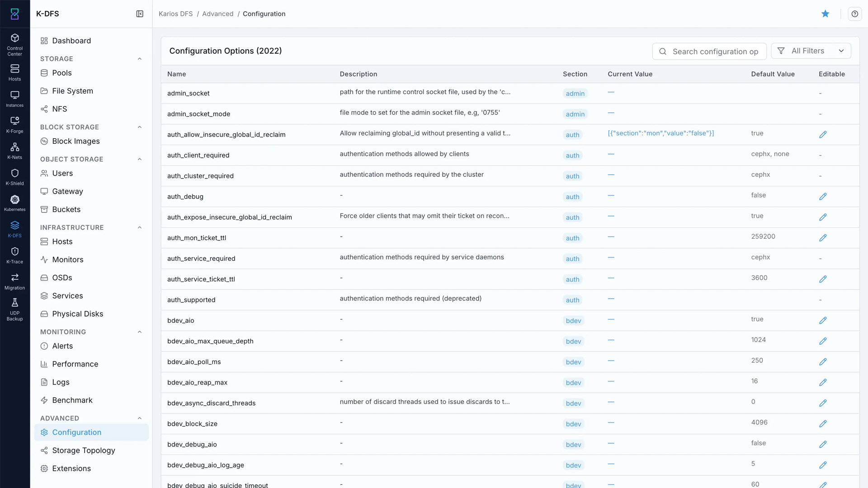Click Karios DFS breadcrumb link
This screenshot has width=868, height=488.
click(175, 14)
